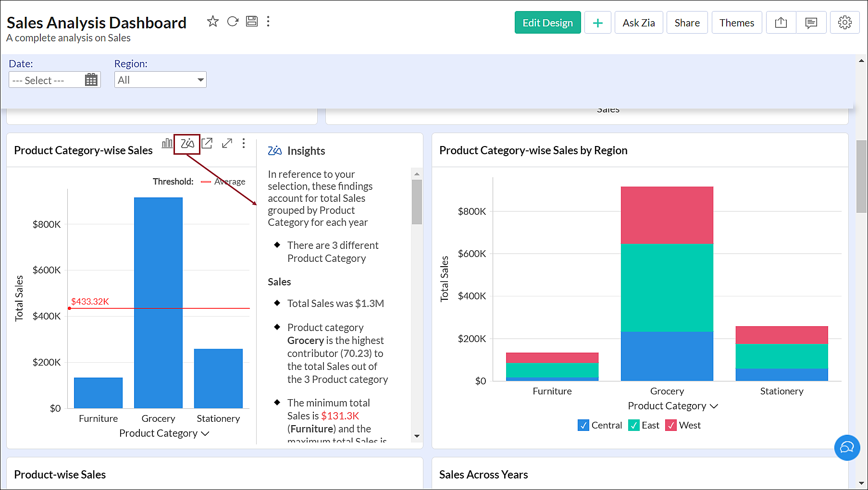Click the save dashboard icon
This screenshot has width=868, height=490.
click(252, 22)
